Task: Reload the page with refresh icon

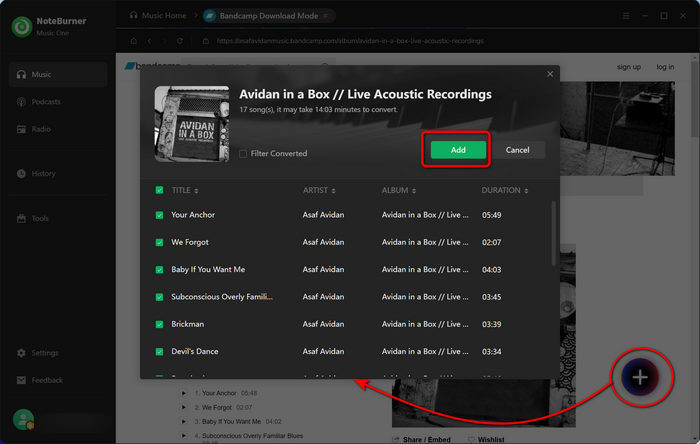Action: [179, 41]
